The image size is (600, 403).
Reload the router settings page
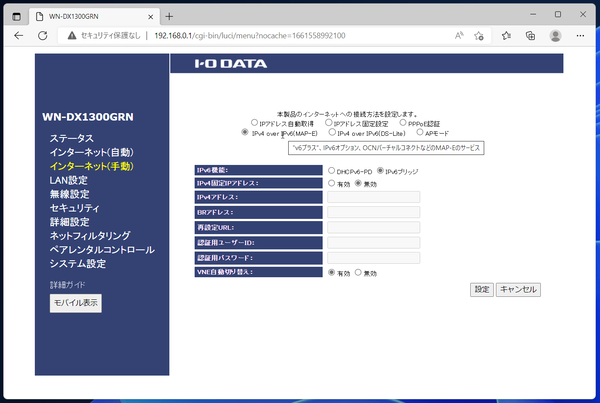coord(44,35)
